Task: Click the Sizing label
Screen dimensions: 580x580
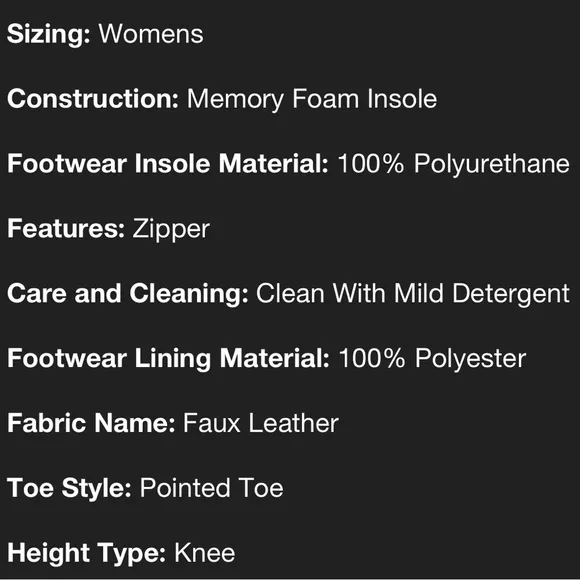Action: coord(48,35)
